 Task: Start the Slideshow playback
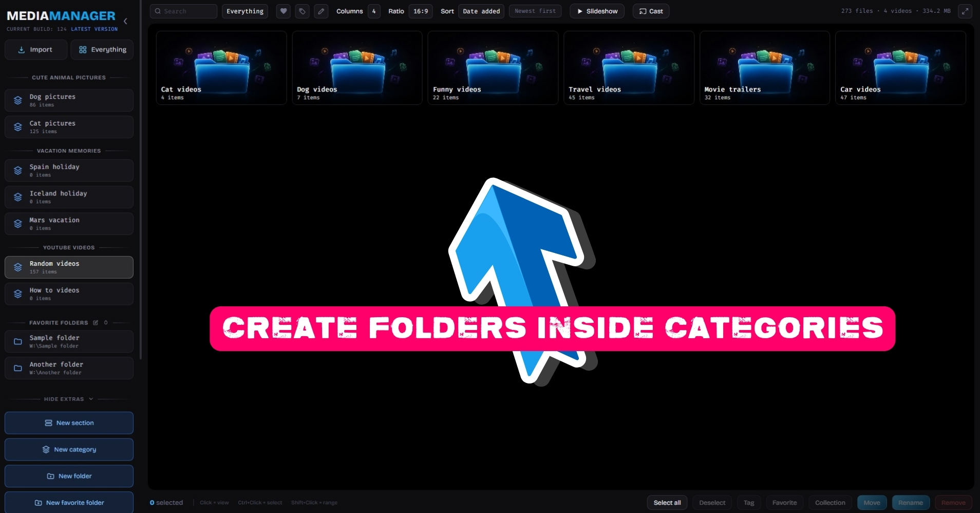(597, 11)
